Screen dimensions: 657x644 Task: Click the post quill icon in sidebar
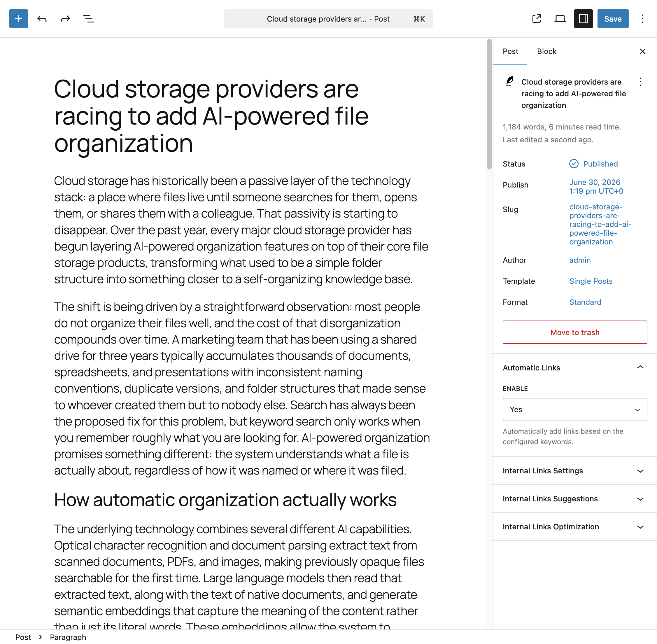tap(509, 81)
